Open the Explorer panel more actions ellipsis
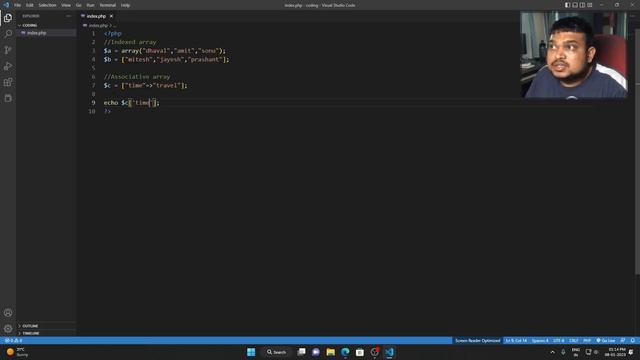 68,16
